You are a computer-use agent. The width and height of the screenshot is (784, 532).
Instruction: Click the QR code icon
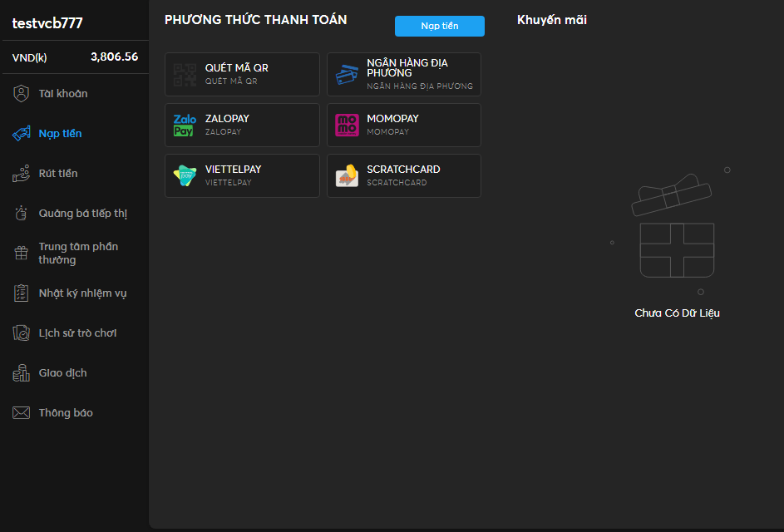[185, 75]
